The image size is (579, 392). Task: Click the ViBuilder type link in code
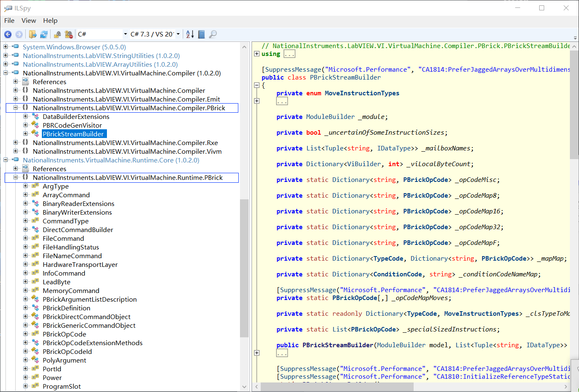364,164
